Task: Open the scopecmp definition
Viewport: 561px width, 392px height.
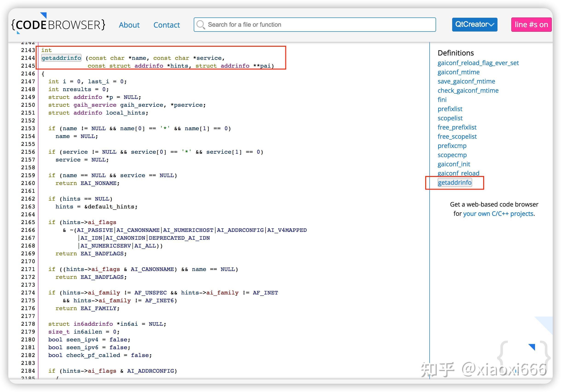Action: pos(452,155)
